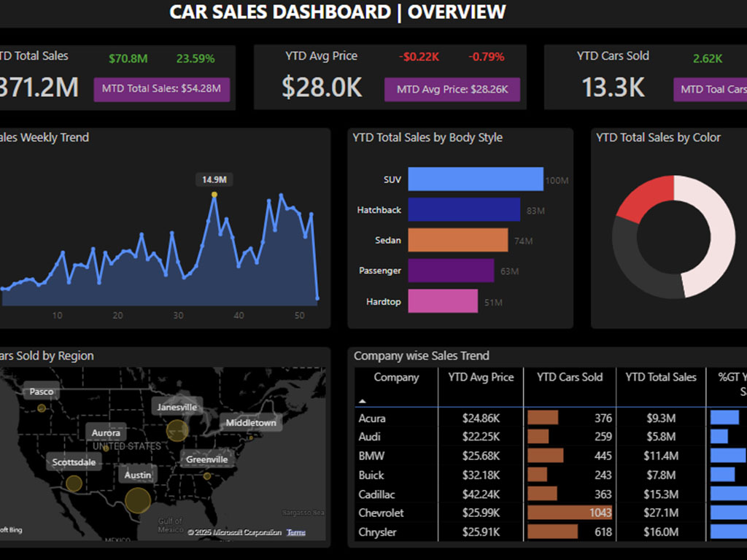Click the $27.1M total sales cell
Screen dimensions: 747x560
coord(661,513)
